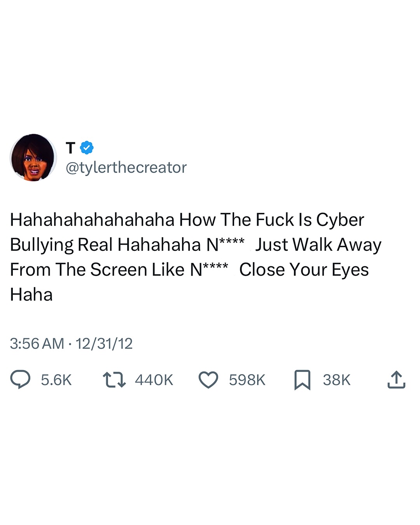
Task: Click the opening word Hahahahahahahaha in tweet
Action: pos(92,220)
